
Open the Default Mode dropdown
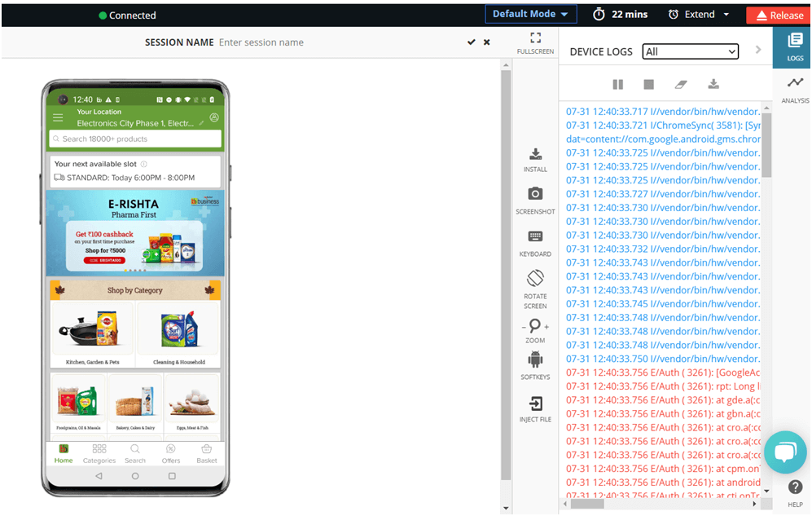tap(531, 14)
